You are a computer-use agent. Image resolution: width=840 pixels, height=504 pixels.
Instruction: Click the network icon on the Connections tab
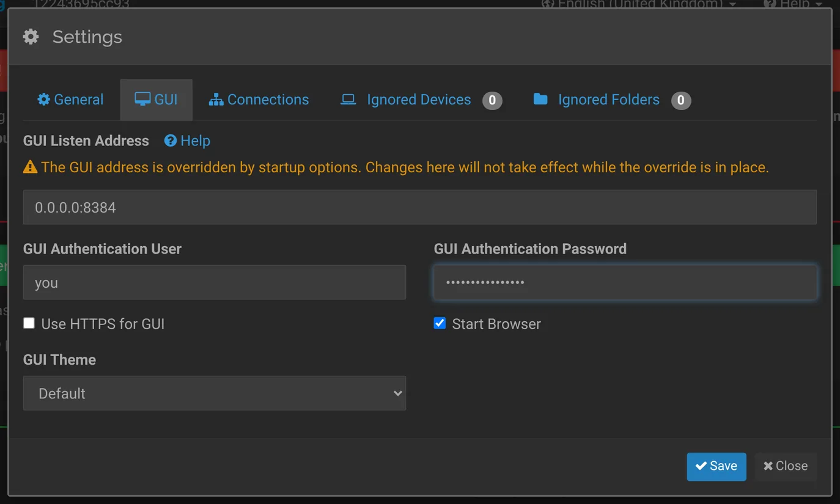[216, 100]
